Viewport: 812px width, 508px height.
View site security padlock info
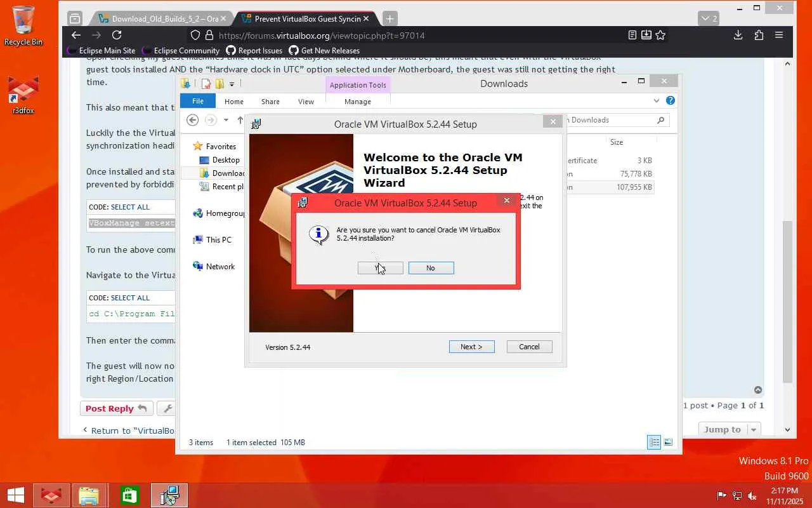209,36
